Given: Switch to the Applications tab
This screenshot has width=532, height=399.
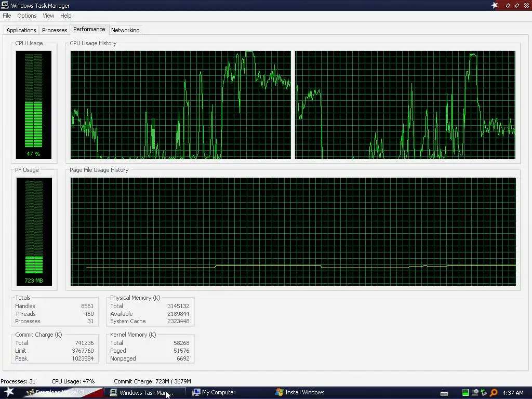Looking at the screenshot, I should (x=21, y=30).
